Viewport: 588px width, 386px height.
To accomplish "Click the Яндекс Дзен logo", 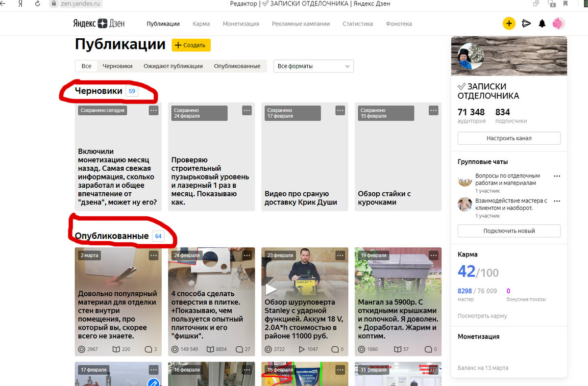I will click(99, 23).
